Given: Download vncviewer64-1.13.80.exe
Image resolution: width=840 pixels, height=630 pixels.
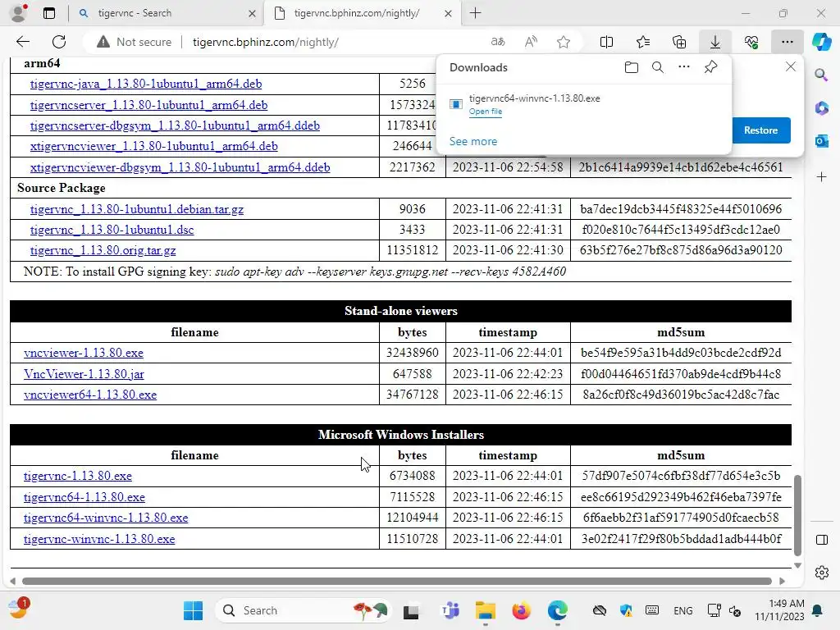Looking at the screenshot, I should [90, 395].
